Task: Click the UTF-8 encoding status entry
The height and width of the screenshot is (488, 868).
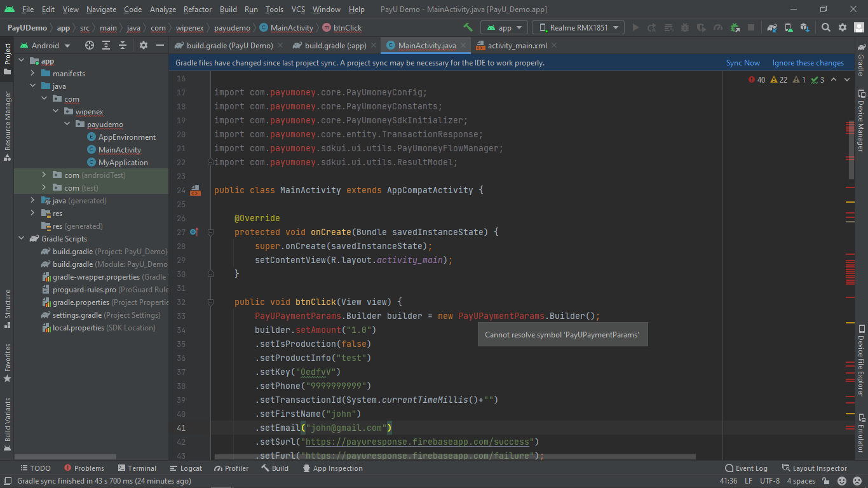Action: coord(770,481)
